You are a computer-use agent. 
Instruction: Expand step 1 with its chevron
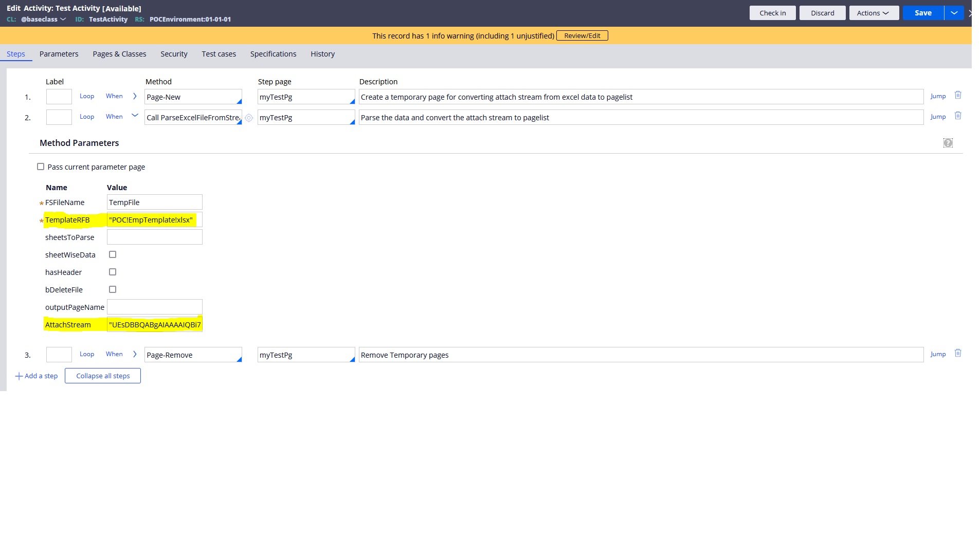(x=135, y=96)
